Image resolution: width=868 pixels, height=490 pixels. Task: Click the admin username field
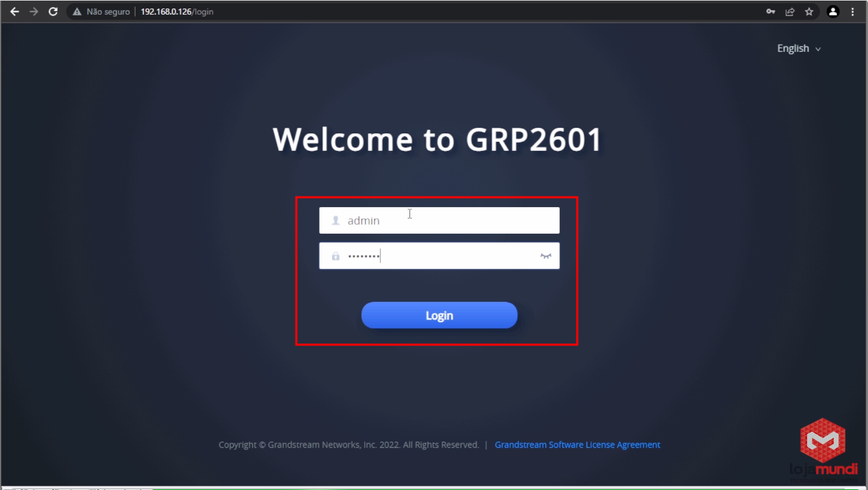[439, 220]
